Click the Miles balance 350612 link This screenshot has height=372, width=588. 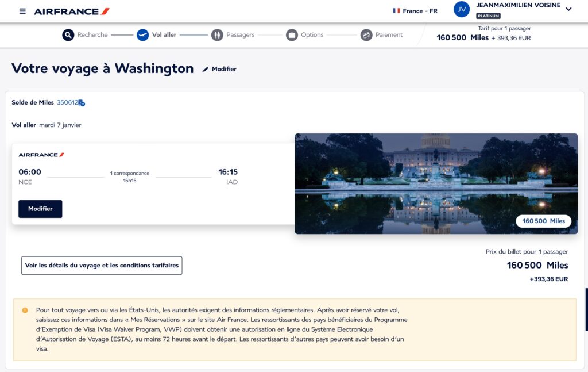(68, 102)
